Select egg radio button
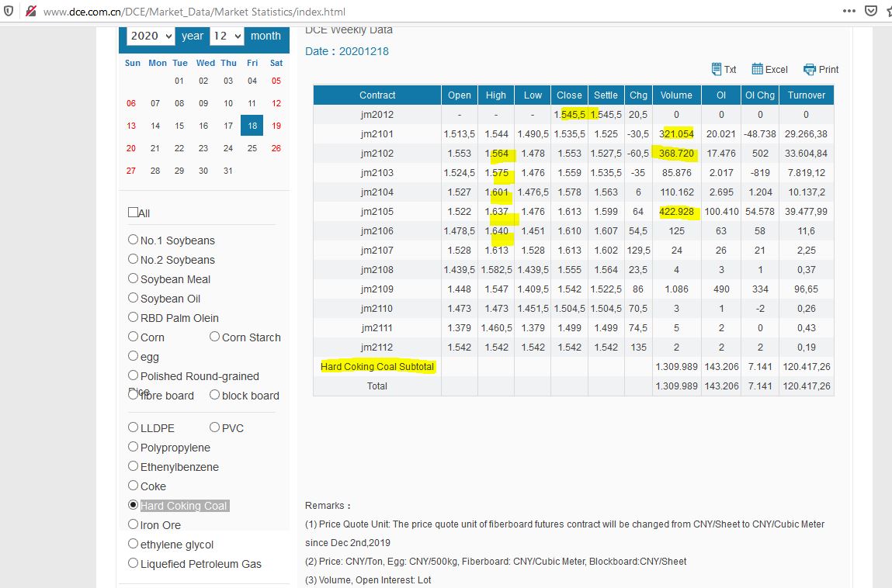The height and width of the screenshot is (588, 892). point(133,355)
